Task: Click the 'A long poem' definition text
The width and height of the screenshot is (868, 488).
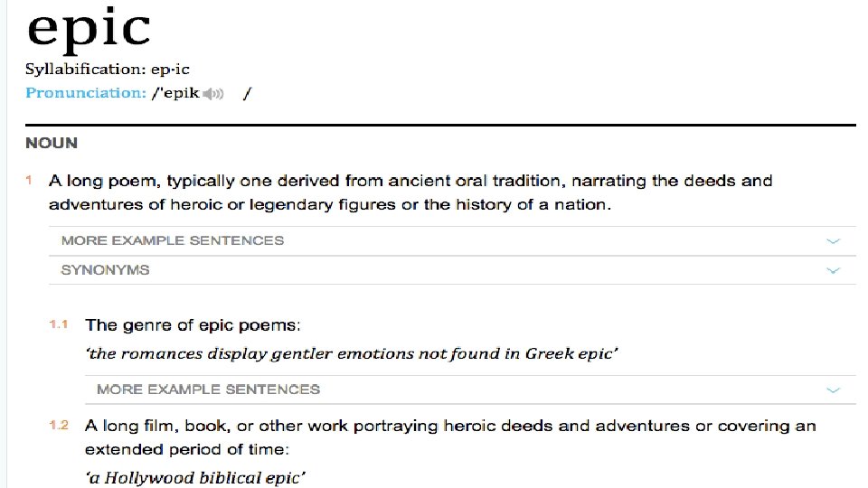Action: [410, 192]
